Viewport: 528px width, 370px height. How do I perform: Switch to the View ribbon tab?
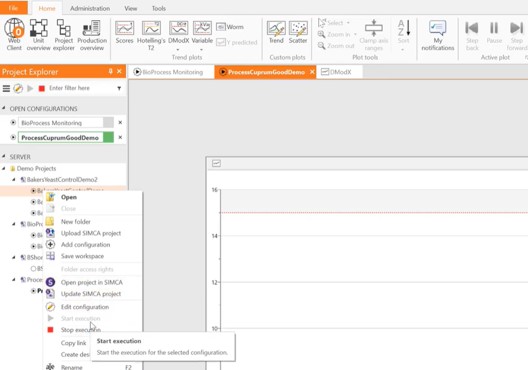(131, 8)
